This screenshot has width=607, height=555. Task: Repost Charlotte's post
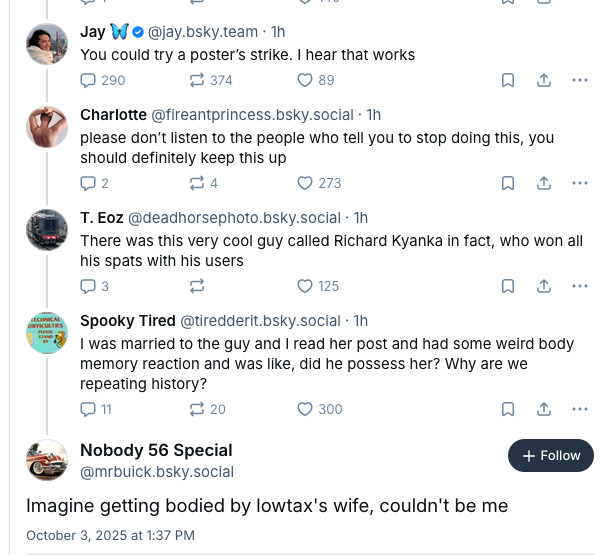pyautogui.click(x=197, y=183)
